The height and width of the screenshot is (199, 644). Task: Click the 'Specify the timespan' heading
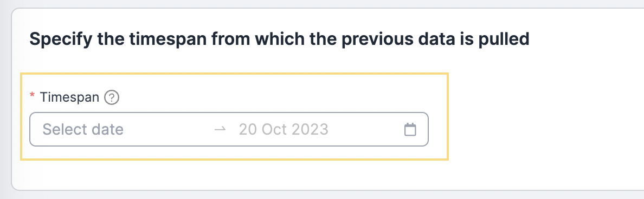(279, 39)
